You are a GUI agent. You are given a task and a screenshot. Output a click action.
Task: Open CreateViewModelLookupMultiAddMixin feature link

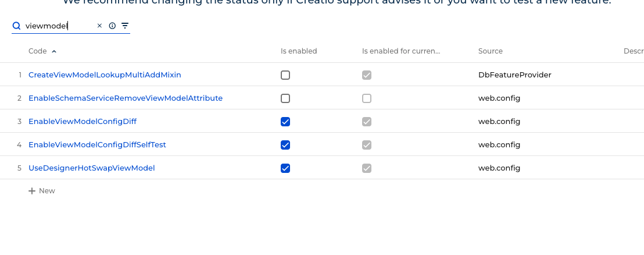pos(105,75)
